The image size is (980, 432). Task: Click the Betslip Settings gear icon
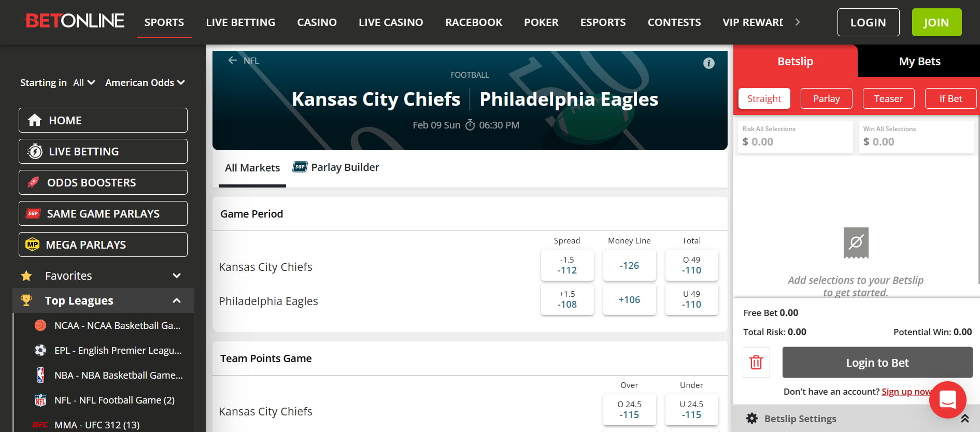[x=751, y=419]
